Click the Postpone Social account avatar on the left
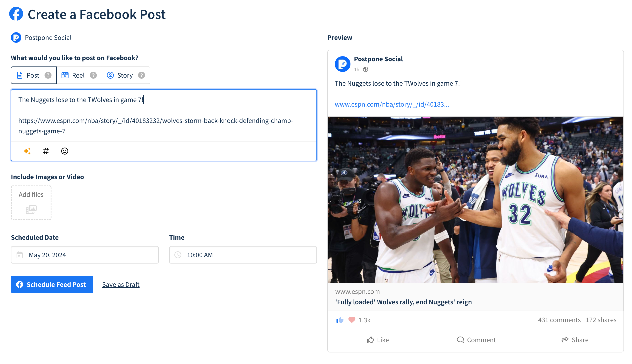Screen dimensions: 632x364 (16, 37)
